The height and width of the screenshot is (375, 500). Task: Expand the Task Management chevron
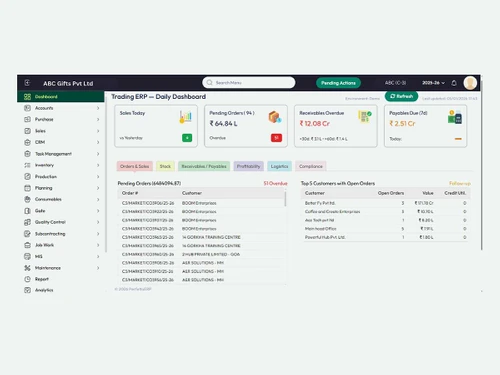pyautogui.click(x=98, y=154)
